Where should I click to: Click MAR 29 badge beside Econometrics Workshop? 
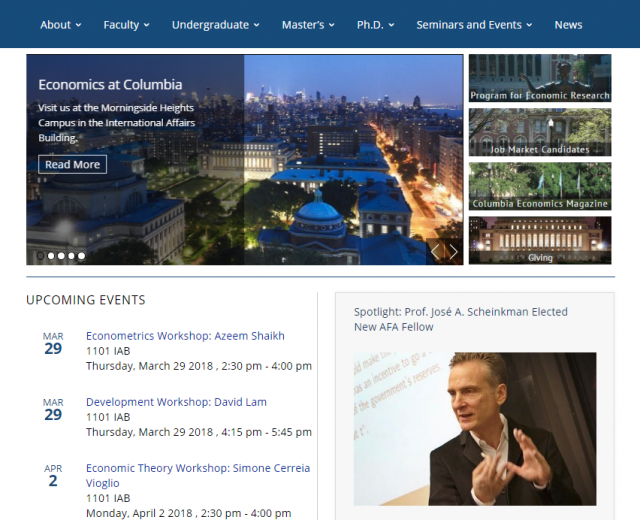(x=53, y=344)
